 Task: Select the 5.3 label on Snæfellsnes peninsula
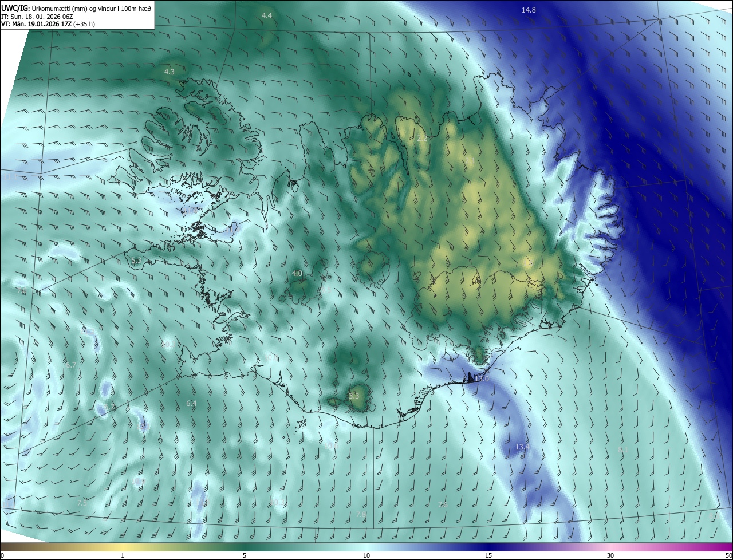click(x=136, y=261)
